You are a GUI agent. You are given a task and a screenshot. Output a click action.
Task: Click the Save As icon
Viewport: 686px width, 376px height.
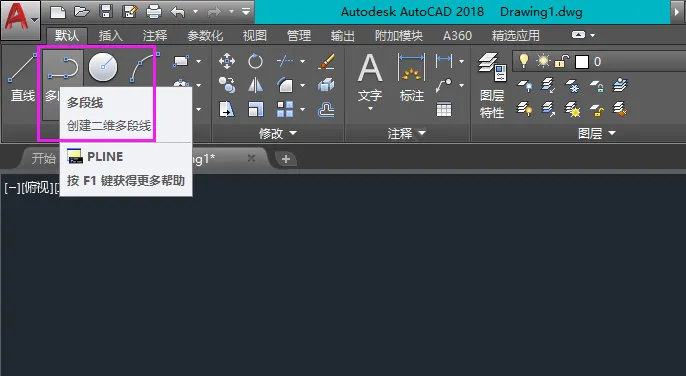point(130,12)
